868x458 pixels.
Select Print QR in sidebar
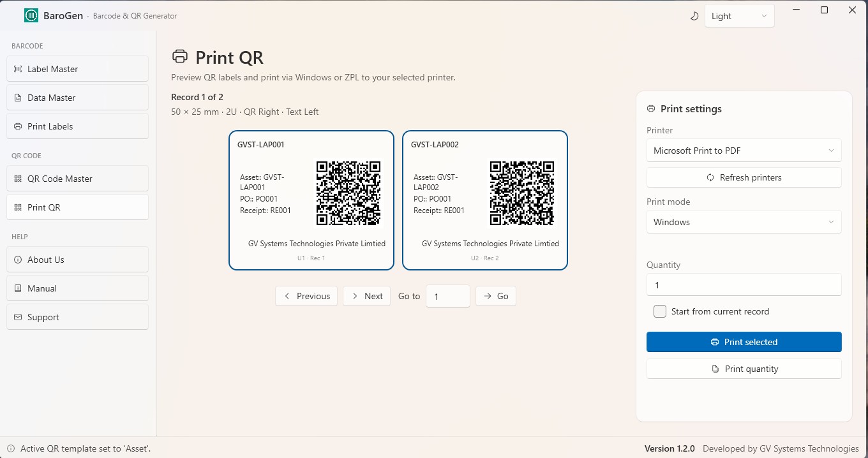coord(77,207)
